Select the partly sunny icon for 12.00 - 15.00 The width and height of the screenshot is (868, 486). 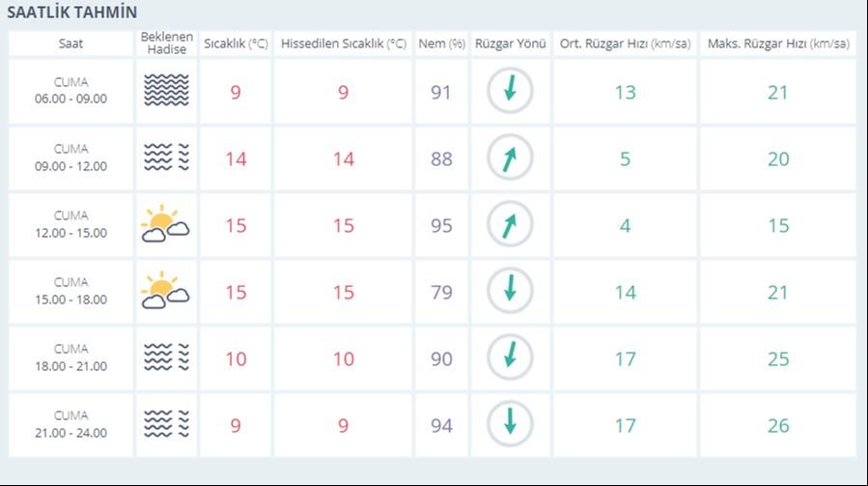[165, 225]
